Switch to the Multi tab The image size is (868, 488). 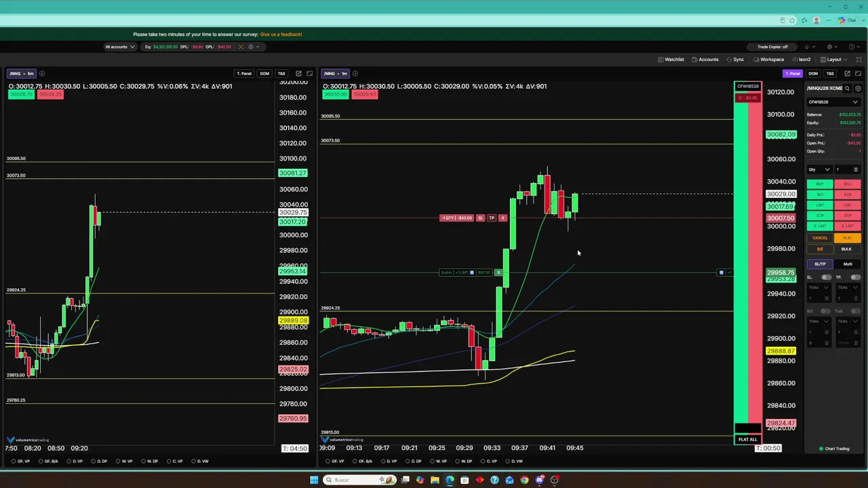click(848, 264)
